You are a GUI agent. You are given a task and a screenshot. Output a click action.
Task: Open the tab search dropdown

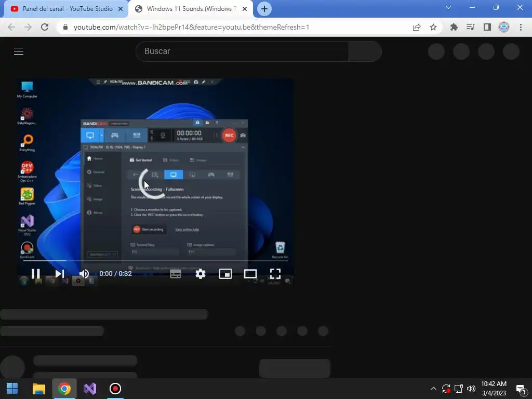448,7
